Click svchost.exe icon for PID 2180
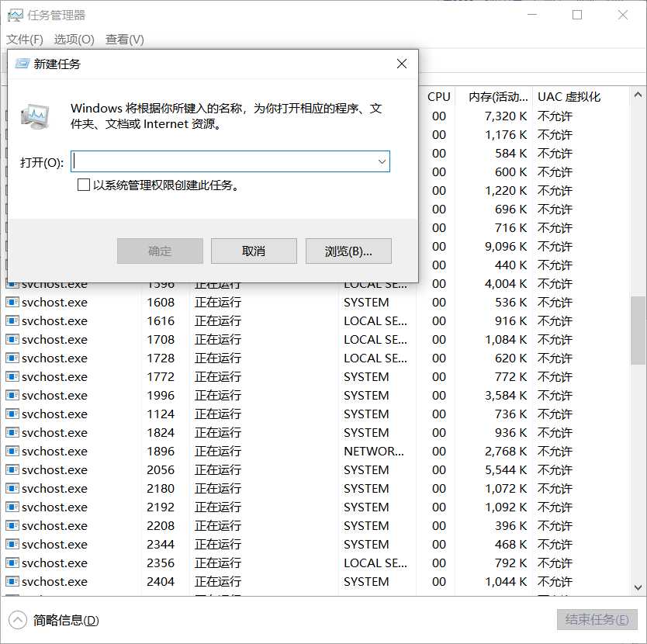Screen dimensions: 647x644 pos(12,488)
